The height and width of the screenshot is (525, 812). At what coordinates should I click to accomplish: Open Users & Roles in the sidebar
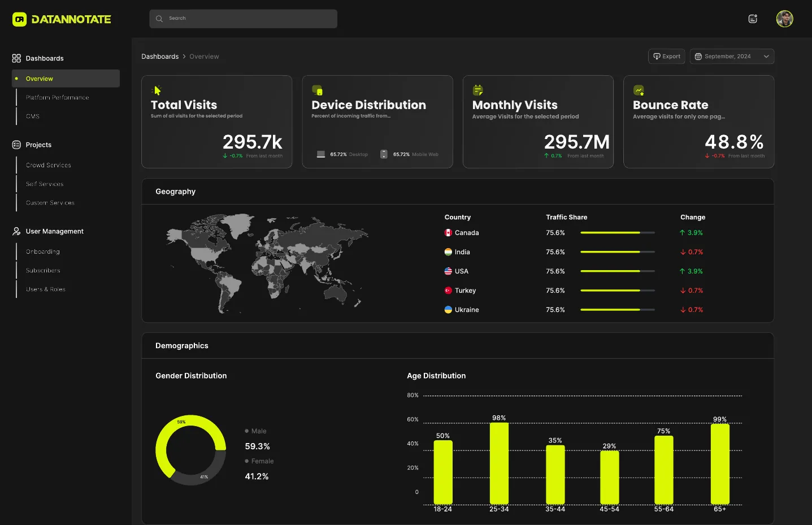point(46,289)
